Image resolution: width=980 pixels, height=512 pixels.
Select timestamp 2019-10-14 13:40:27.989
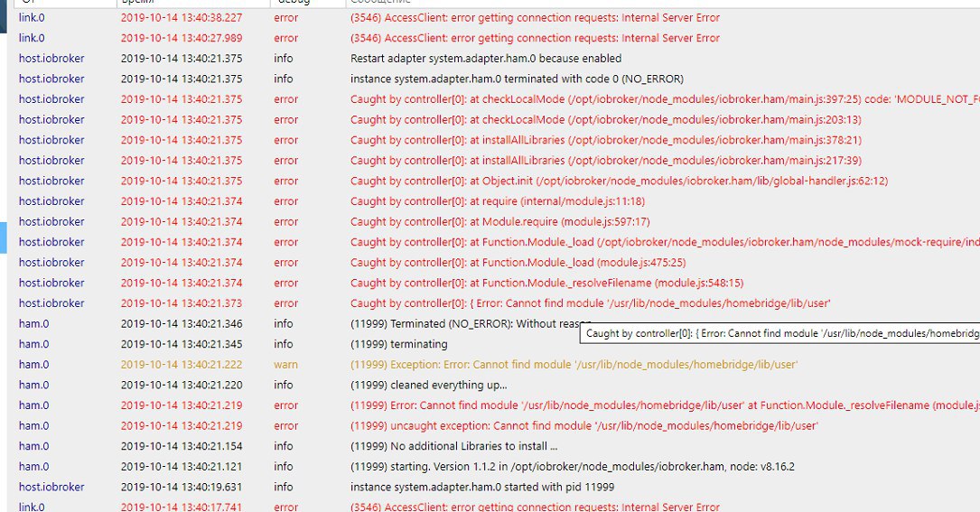click(x=182, y=38)
